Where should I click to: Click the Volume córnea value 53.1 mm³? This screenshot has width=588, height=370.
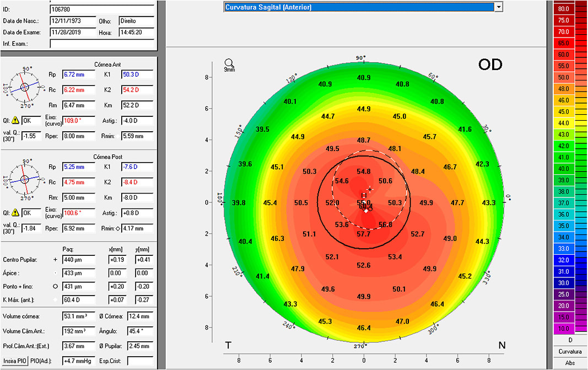point(79,317)
